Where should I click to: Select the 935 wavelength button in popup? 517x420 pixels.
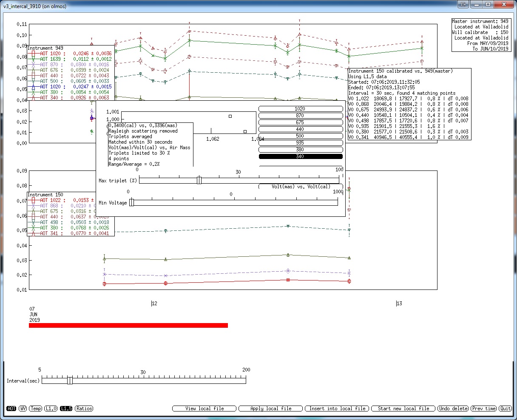[x=301, y=143]
